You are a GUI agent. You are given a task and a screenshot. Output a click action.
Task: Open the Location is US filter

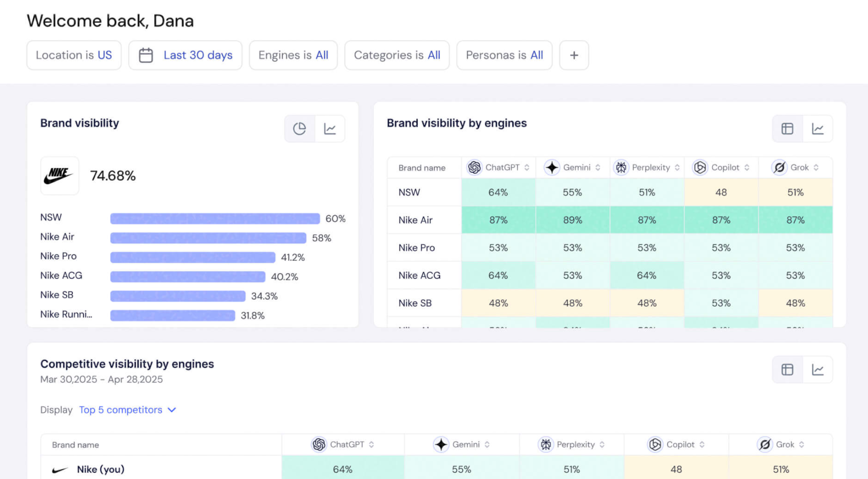point(74,55)
